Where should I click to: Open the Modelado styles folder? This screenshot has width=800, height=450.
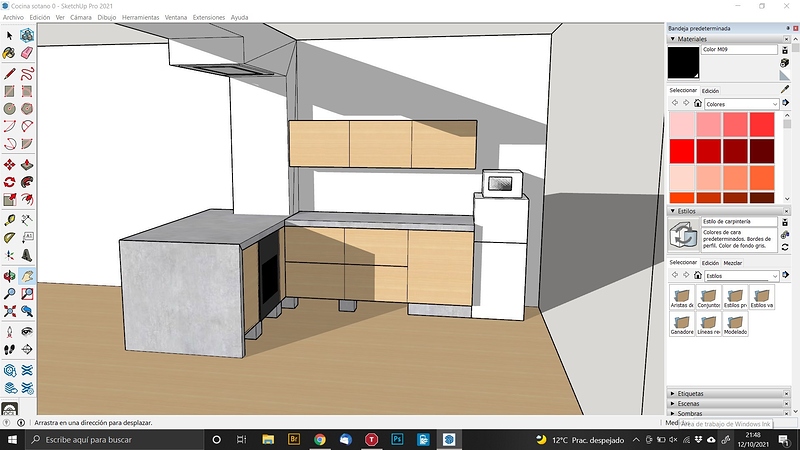click(734, 323)
